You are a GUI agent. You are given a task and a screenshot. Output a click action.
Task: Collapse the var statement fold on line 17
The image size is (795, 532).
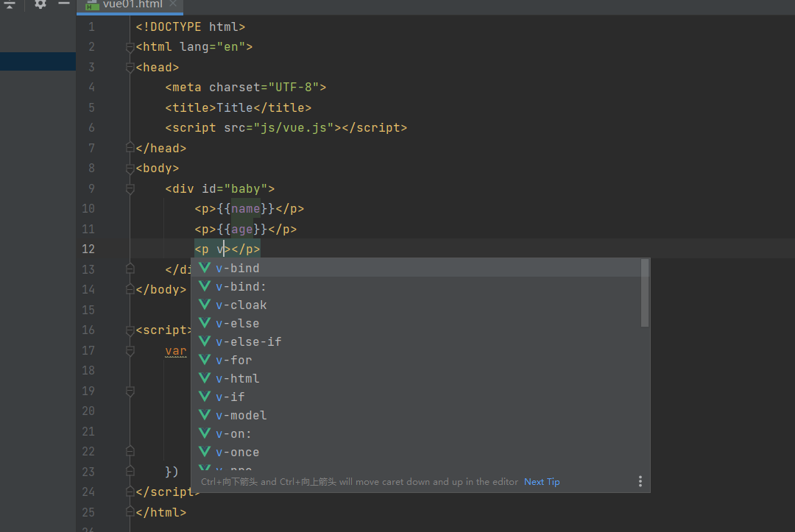point(130,350)
